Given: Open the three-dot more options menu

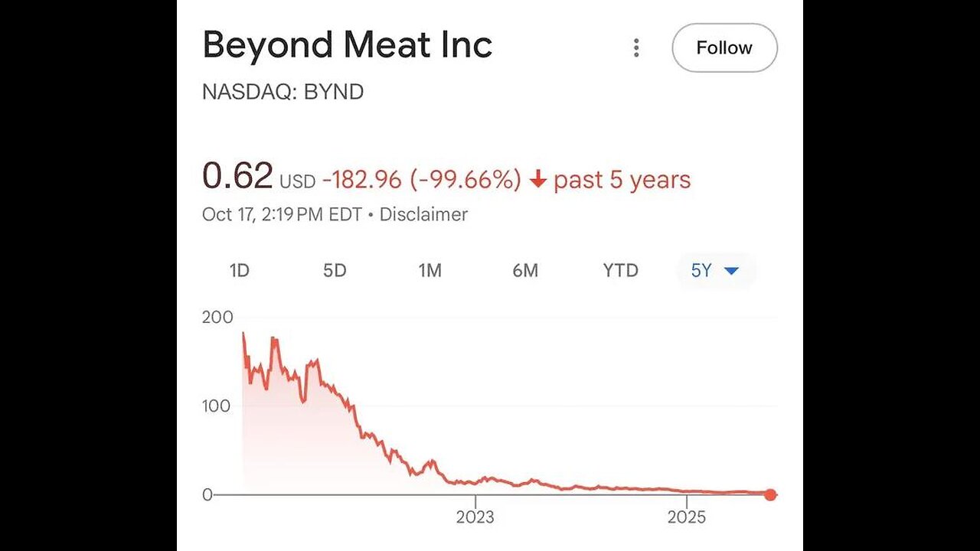Looking at the screenshot, I should [635, 48].
